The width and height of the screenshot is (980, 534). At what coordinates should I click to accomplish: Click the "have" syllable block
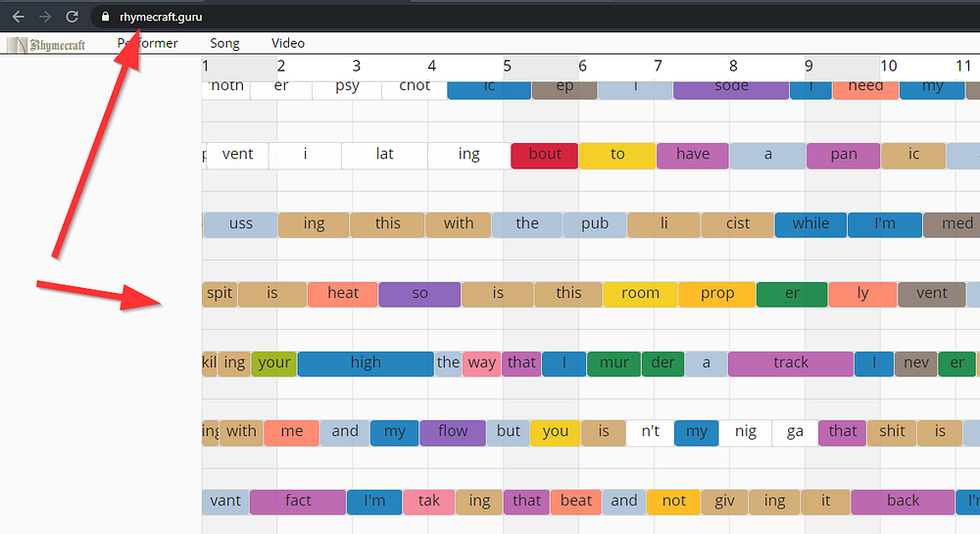[x=693, y=155]
